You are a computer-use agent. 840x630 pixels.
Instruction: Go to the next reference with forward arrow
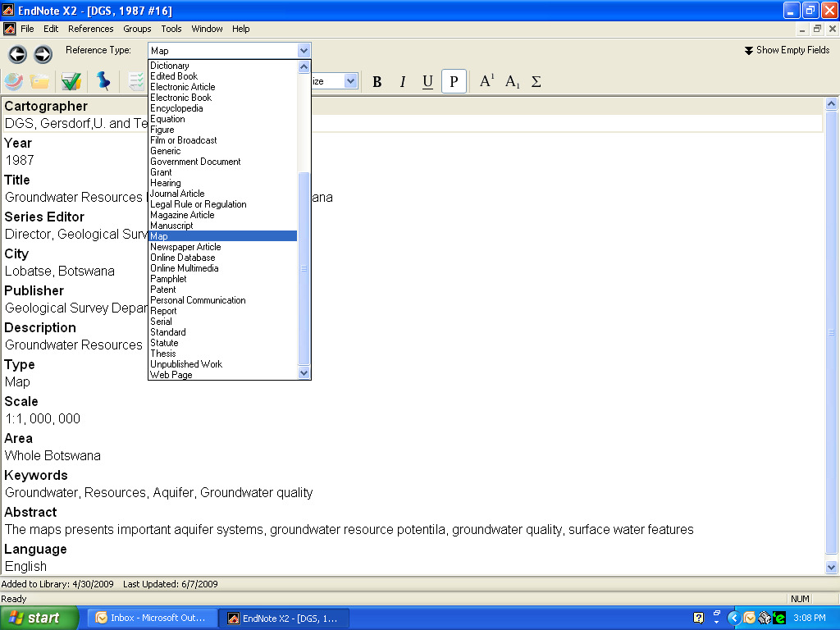pos(43,54)
